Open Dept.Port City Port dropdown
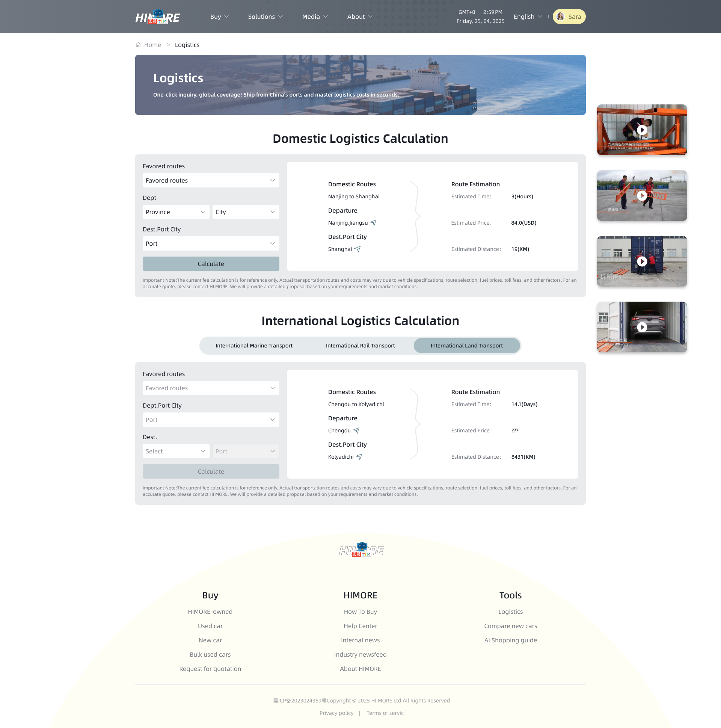Image resolution: width=721 pixels, height=728 pixels. 211,420
